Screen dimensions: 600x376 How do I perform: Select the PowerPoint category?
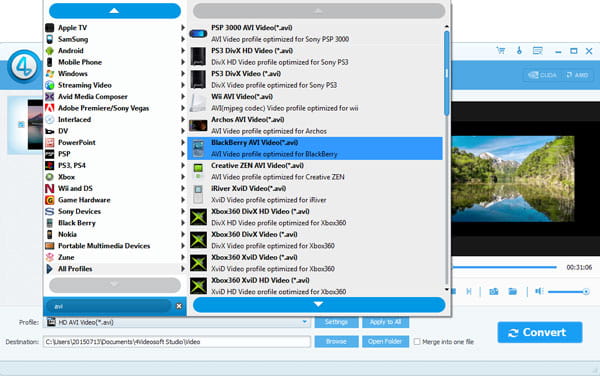click(x=115, y=142)
